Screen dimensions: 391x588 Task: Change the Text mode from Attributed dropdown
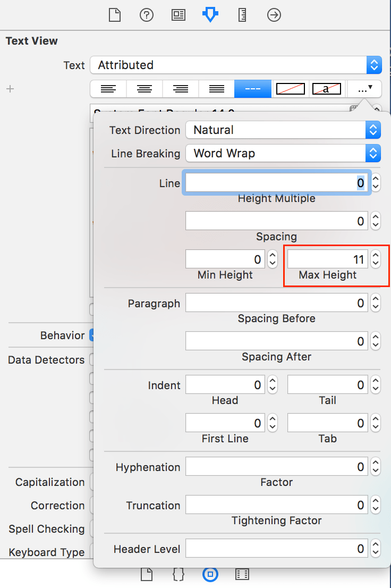click(x=234, y=65)
